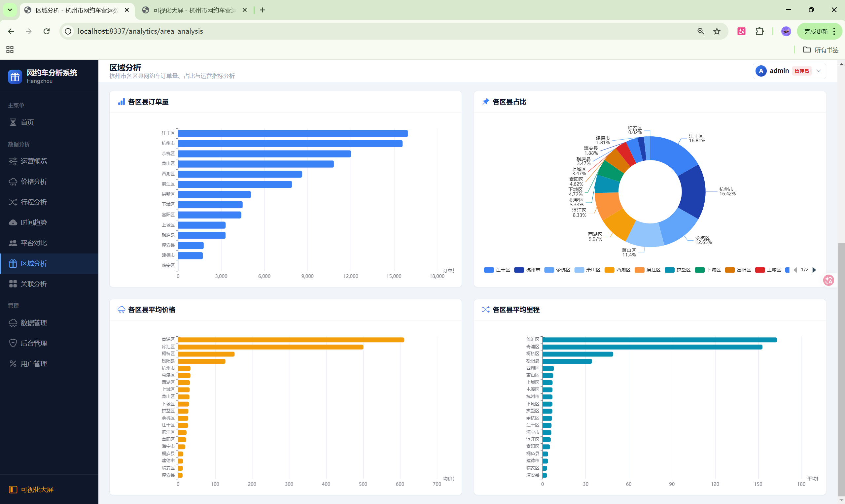Screen dimensions: 845x504
Task: Open 后台管理 shield icon
Action: (13, 343)
